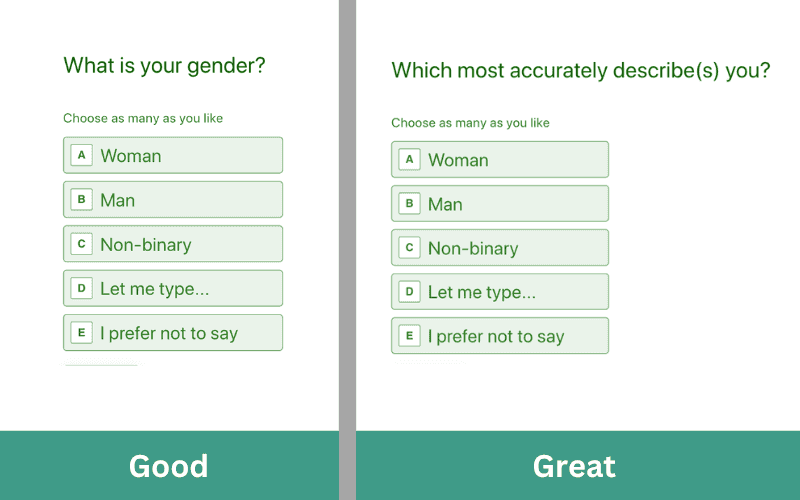
Task: Click the D key icon in left form
Action: click(x=81, y=289)
